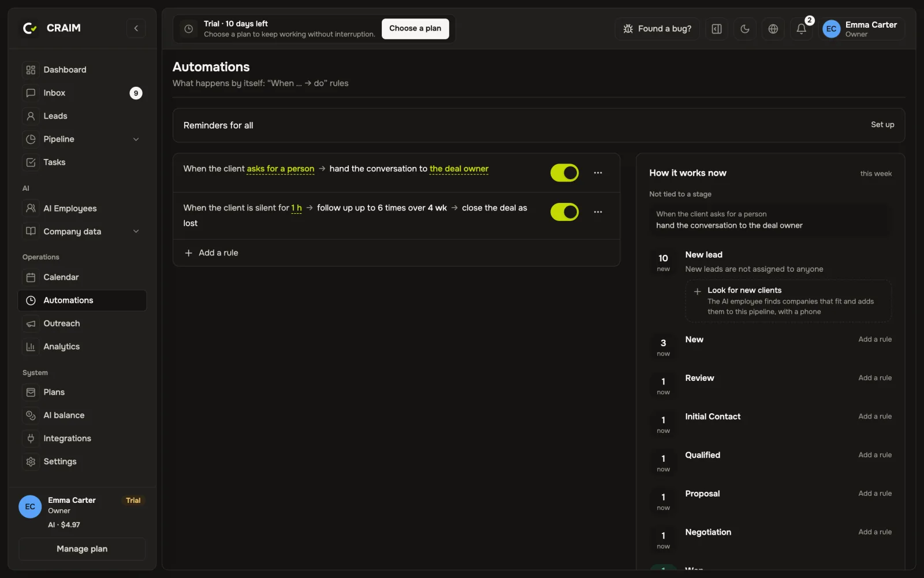Open Dashboard from the sidebar
Screen dimensions: 924x578
click(82, 70)
